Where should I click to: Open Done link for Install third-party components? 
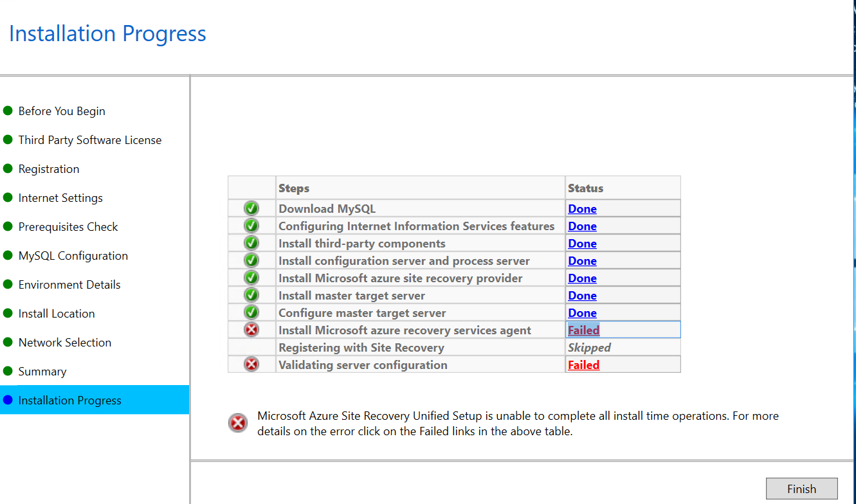pos(582,244)
